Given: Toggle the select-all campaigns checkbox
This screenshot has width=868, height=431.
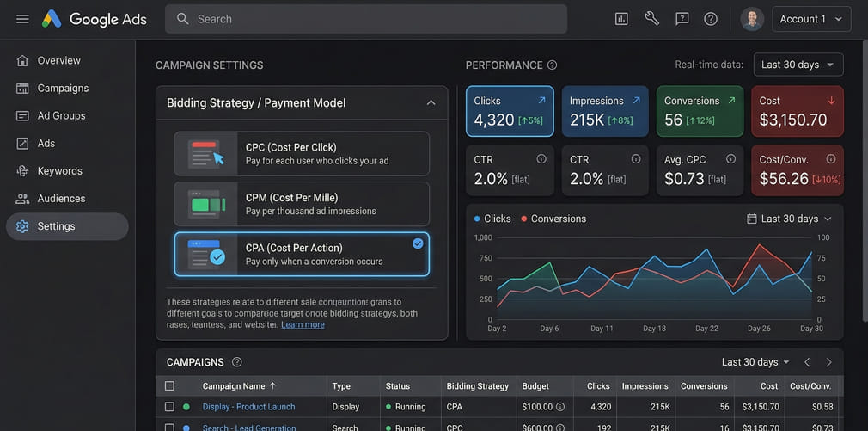Looking at the screenshot, I should click(169, 386).
